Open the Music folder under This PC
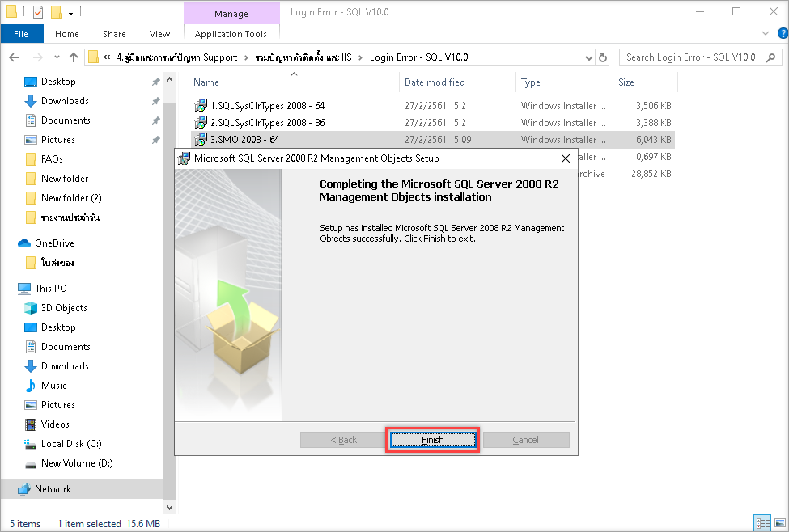The width and height of the screenshot is (789, 532). coord(54,386)
